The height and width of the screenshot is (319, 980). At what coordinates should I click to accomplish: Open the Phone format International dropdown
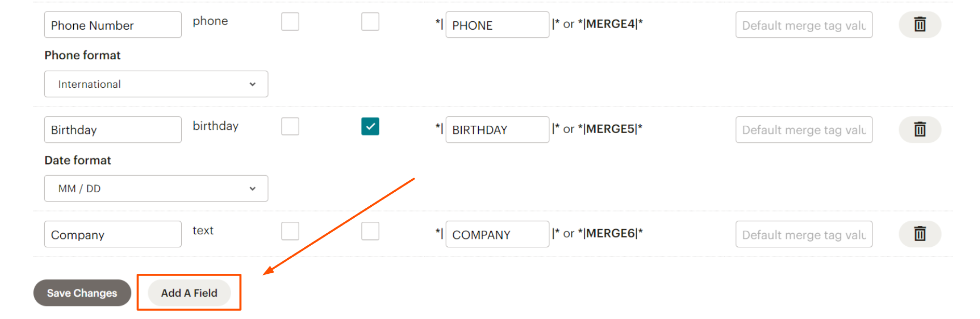coord(156,84)
